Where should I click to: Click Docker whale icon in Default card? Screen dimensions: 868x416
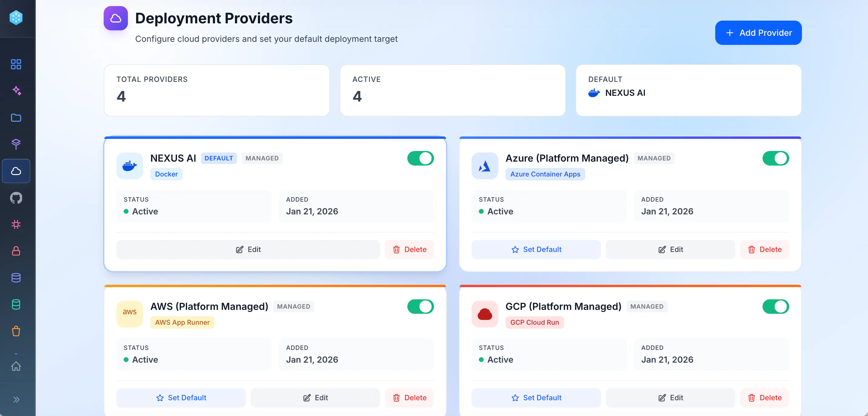point(594,93)
